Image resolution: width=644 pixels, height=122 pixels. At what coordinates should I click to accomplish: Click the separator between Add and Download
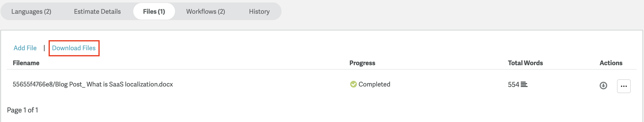pos(44,48)
